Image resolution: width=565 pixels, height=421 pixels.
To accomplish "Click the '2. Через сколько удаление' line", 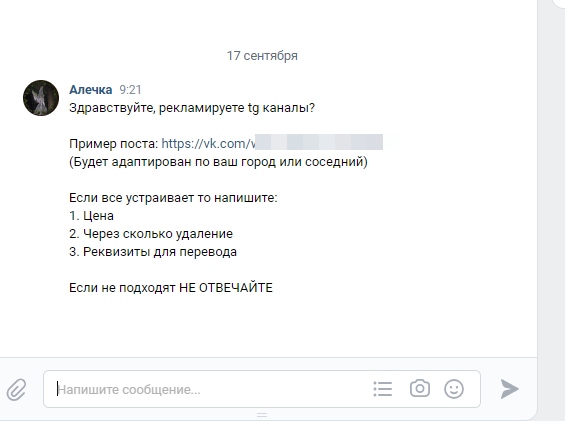I will (151, 234).
